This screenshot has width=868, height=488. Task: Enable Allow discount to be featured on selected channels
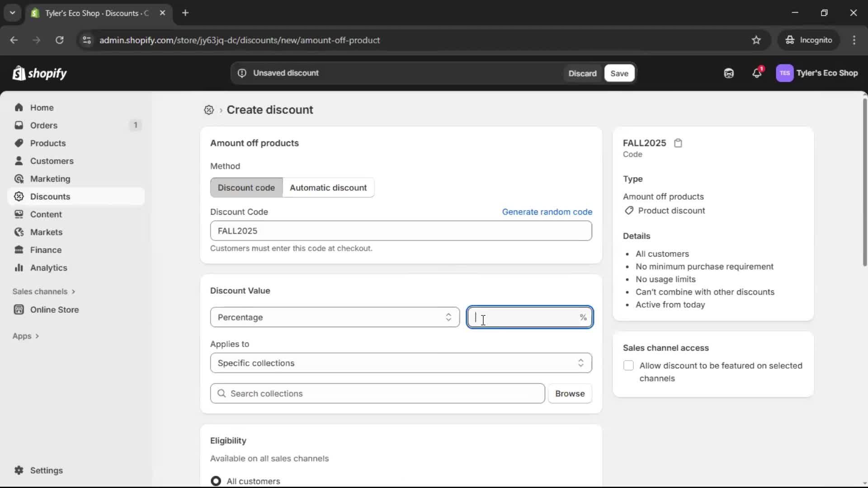coord(629,366)
